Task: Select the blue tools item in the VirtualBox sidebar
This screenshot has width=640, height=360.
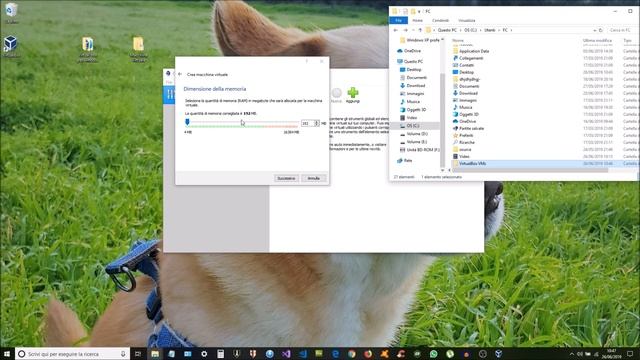Action: pos(169,95)
